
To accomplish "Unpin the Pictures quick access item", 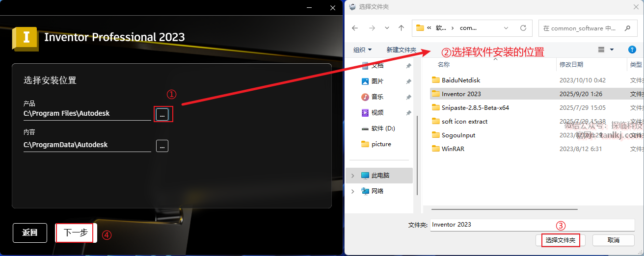I will point(408,81).
